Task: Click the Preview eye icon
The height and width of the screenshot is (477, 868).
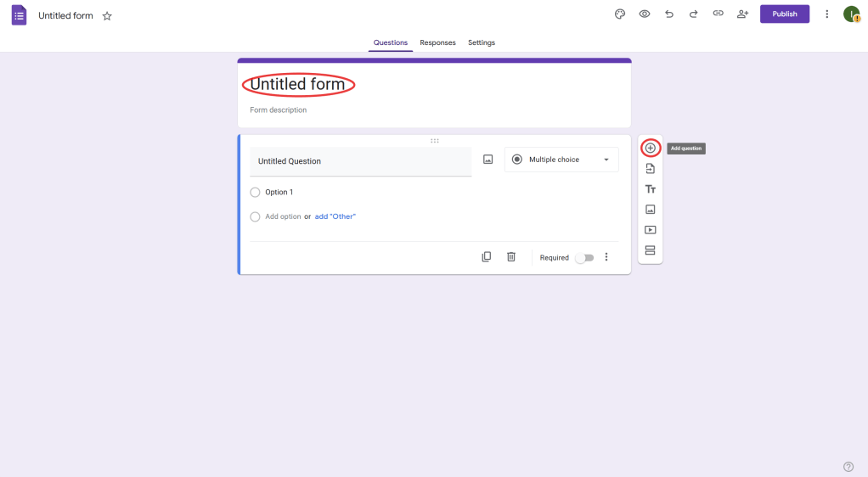Action: tap(645, 14)
